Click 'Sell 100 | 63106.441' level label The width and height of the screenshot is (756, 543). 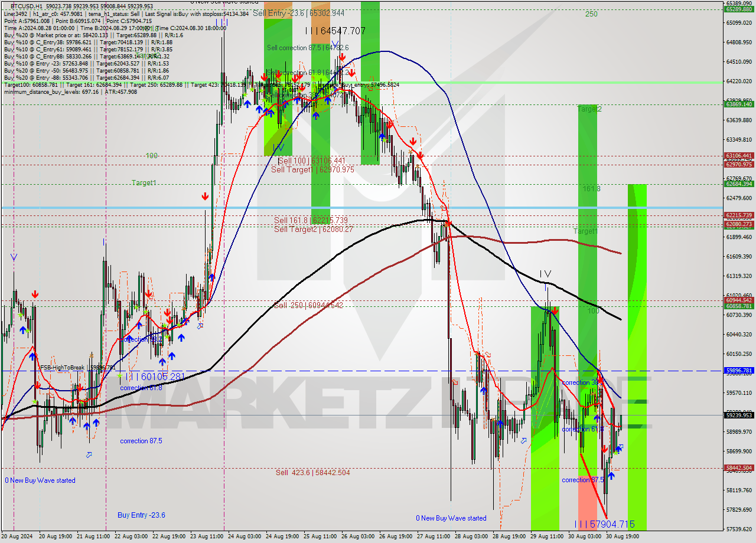click(x=311, y=161)
